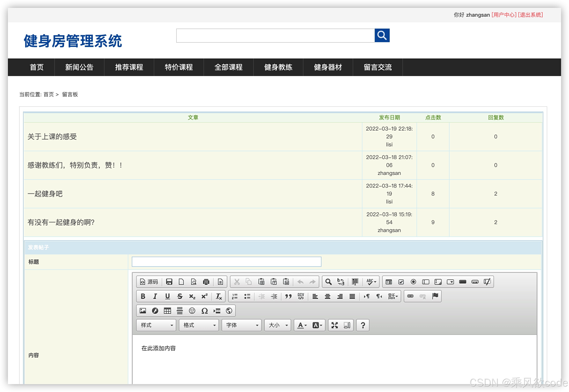
Task: Open the text color picker
Action: (x=302, y=325)
